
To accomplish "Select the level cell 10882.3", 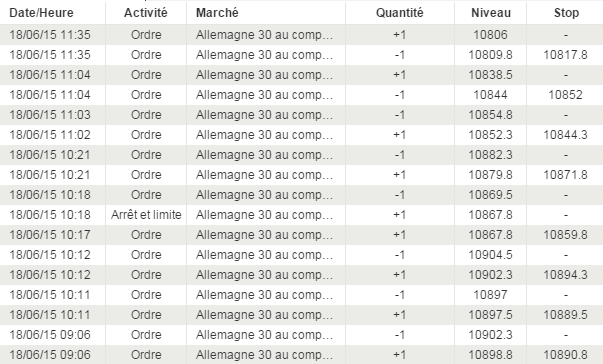I will coord(490,155).
